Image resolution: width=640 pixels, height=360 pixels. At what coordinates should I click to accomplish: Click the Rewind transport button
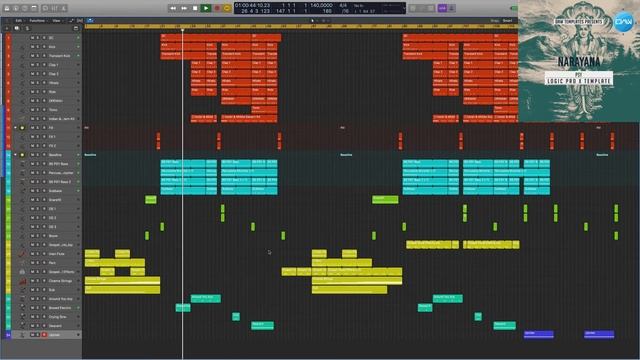point(173,8)
